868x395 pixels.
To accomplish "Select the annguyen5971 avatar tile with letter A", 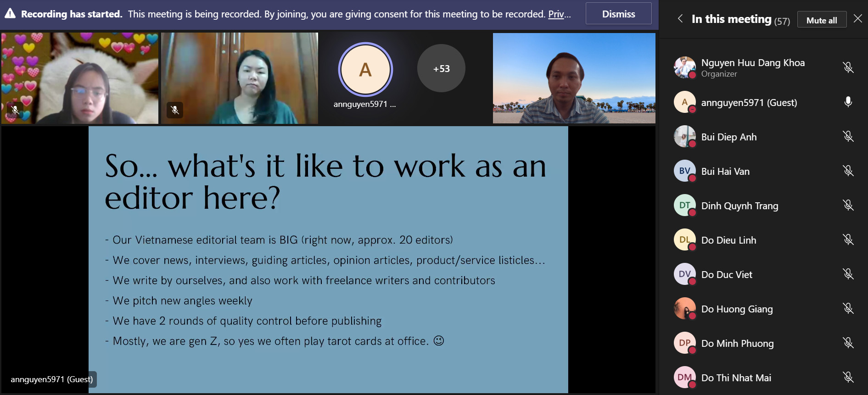I will 365,70.
